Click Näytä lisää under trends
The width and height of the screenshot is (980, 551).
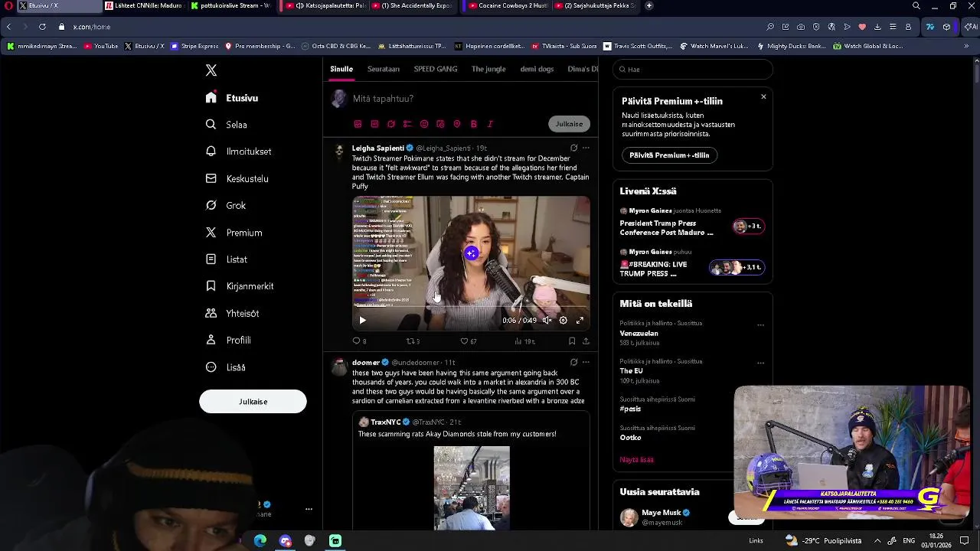[636, 460]
